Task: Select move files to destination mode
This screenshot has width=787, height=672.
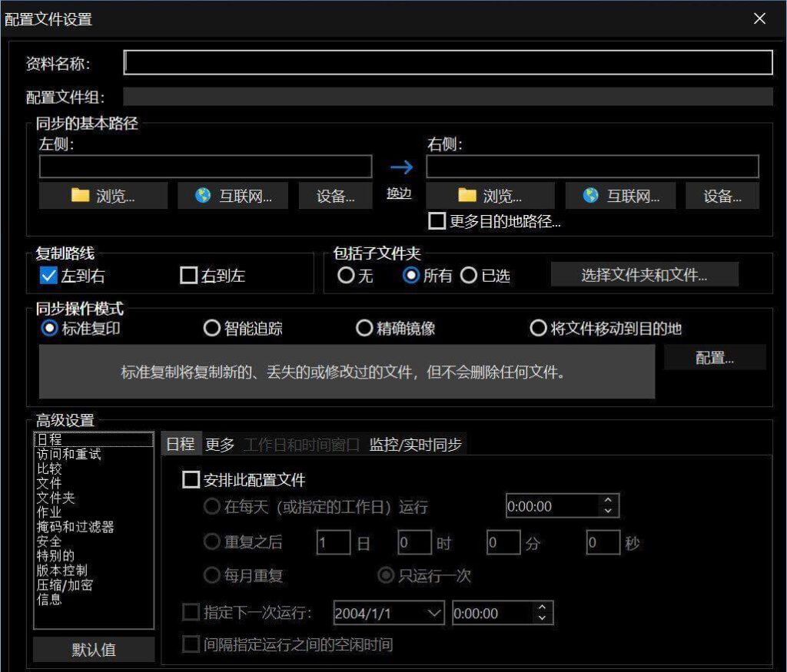Action: (538, 329)
